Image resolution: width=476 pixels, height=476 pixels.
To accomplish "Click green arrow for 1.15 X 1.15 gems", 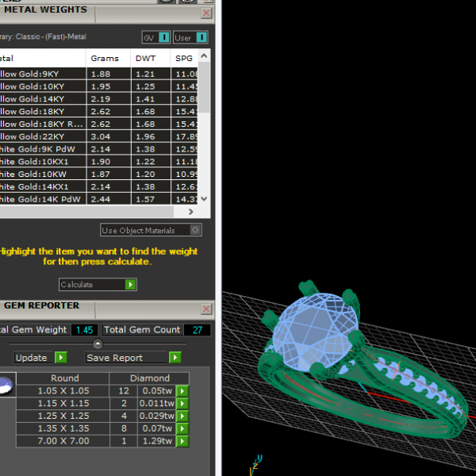I will click(182, 404).
